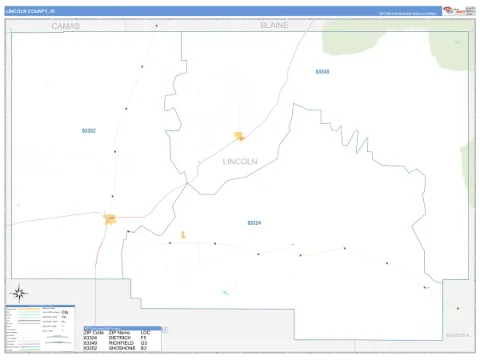Click the publisher logo in title bar
The image size is (480, 360).
[x=460, y=11]
